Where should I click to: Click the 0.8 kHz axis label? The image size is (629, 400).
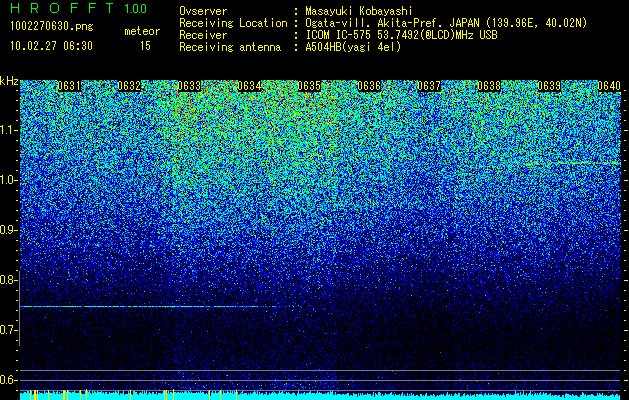pyautogui.click(x=7, y=280)
